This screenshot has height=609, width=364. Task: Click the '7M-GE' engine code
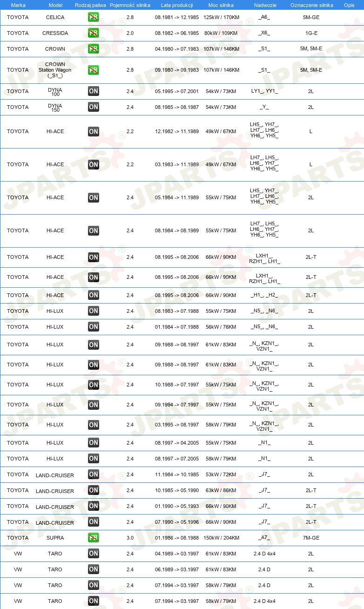[x=311, y=538]
